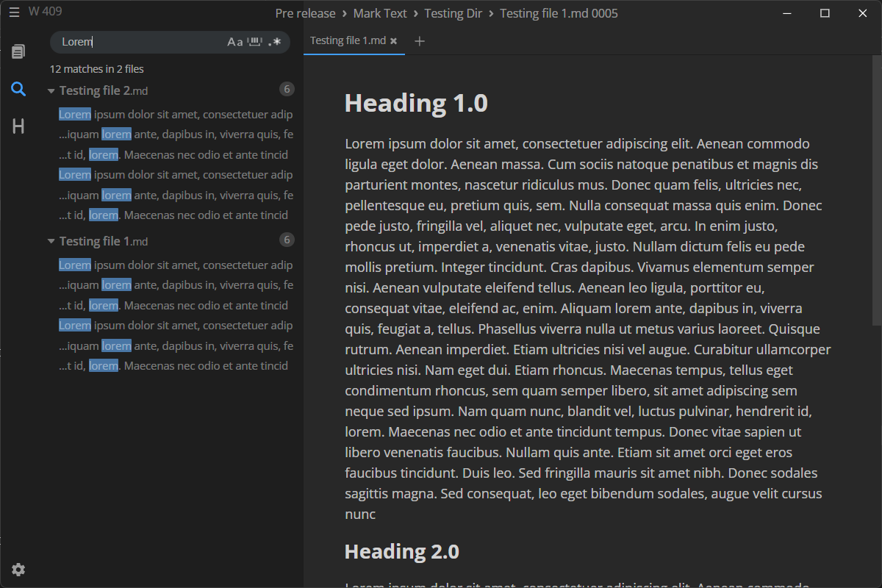
Task: Click Mark Text in the title breadcrumb
Action: [x=379, y=12]
